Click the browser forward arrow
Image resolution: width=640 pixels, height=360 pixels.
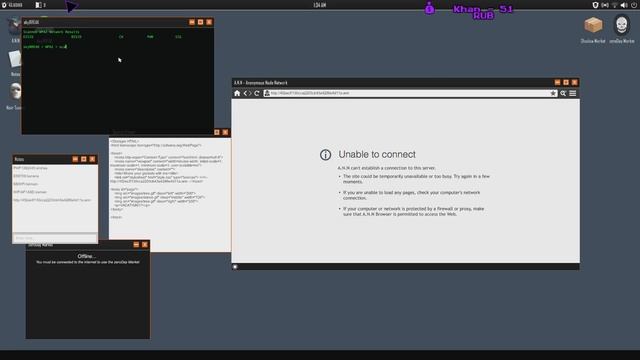pos(250,93)
